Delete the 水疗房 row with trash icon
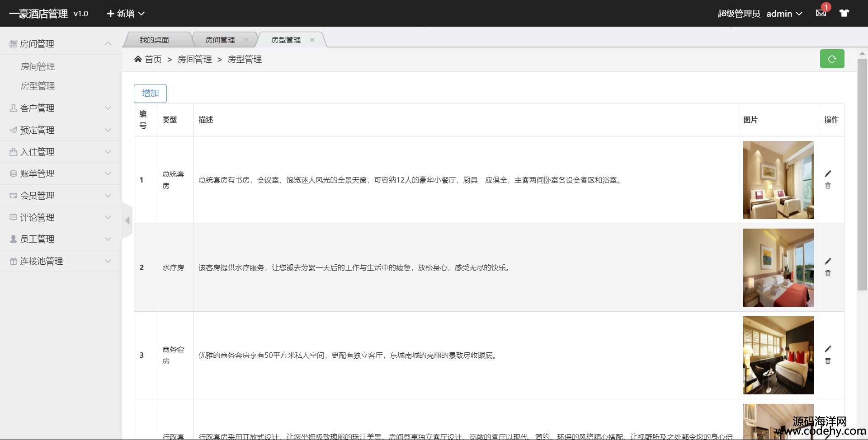The height and width of the screenshot is (440, 868). 828,273
